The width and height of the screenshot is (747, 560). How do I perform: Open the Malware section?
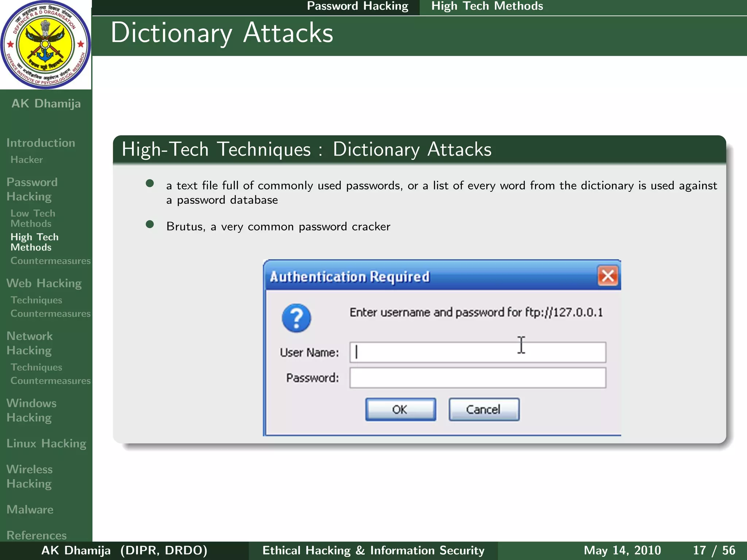point(30,509)
